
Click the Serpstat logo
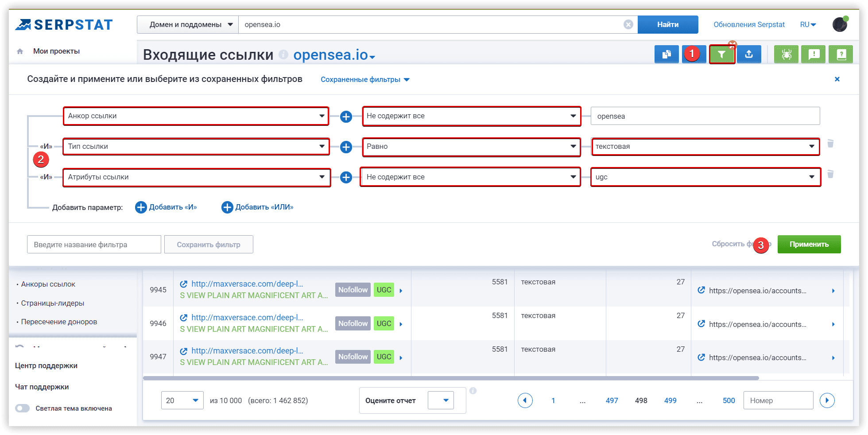(x=64, y=25)
